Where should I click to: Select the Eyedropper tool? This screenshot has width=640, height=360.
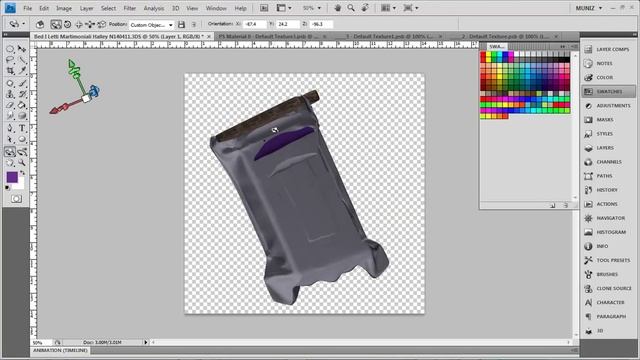coord(22,71)
